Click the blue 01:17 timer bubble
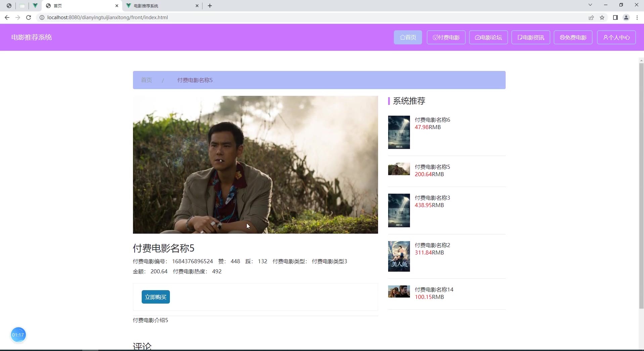 (x=18, y=335)
